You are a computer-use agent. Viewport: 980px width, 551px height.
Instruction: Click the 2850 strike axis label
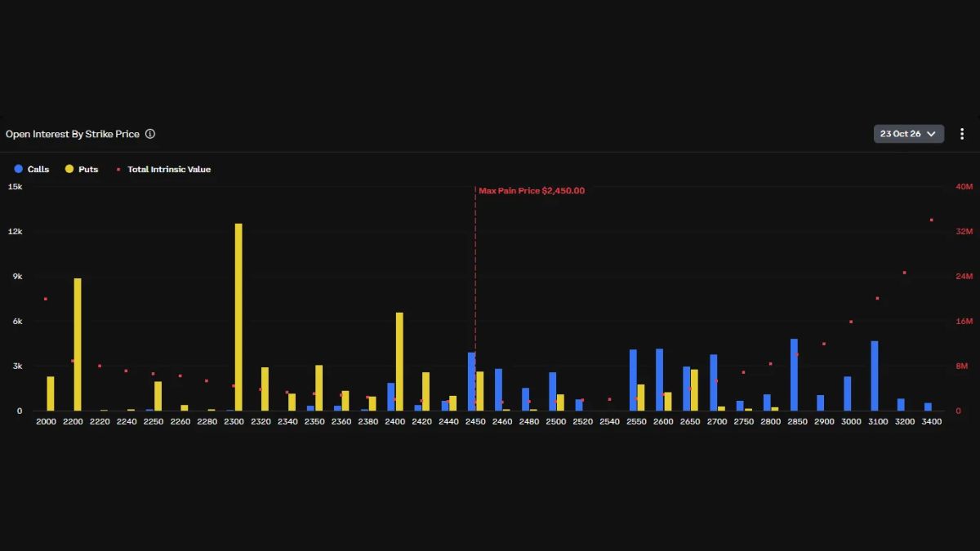(798, 421)
